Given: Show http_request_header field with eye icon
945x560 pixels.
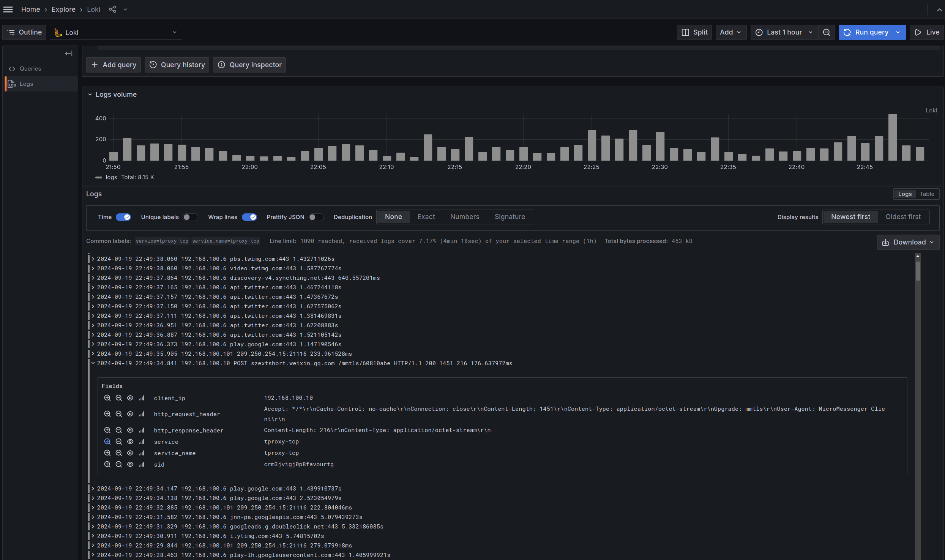Looking at the screenshot, I should click(x=130, y=414).
